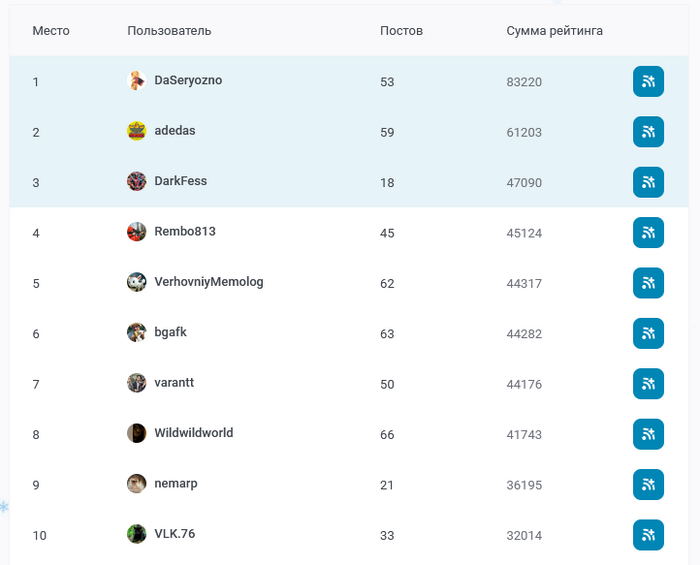Follow varantt using the subscribe icon
Viewport: 700px width, 565px height.
coord(648,384)
